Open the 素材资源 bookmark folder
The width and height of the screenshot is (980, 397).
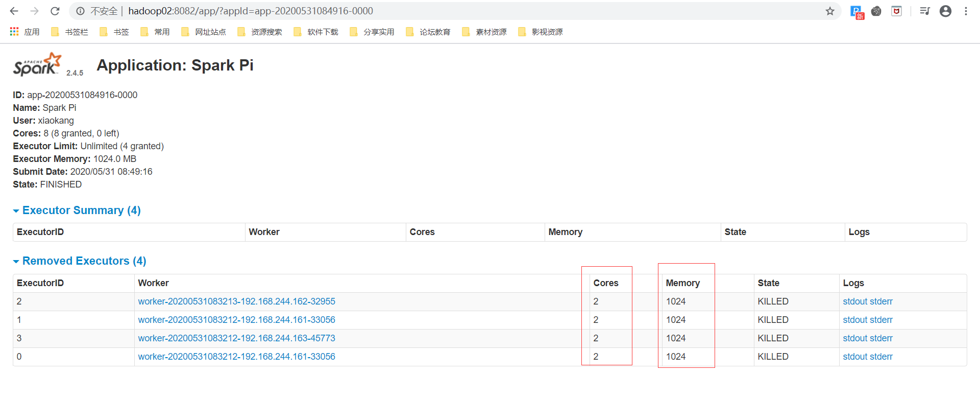click(x=484, y=32)
